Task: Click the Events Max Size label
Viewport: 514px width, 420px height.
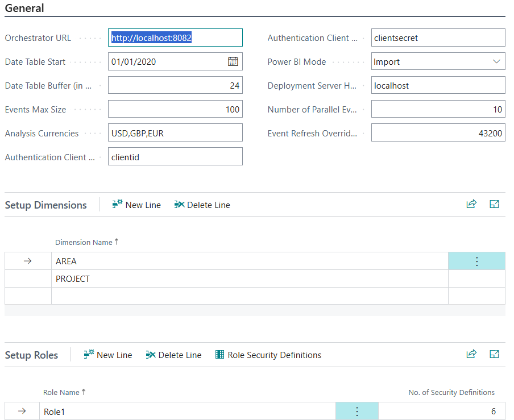Action: tap(35, 110)
